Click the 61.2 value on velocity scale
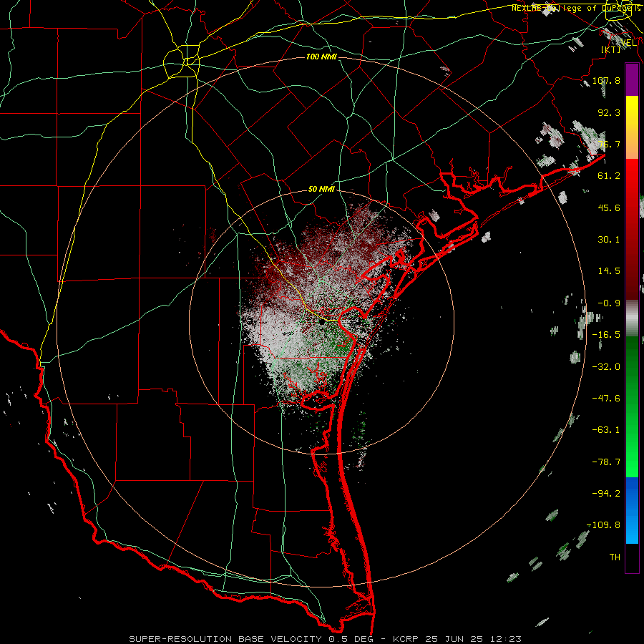The image size is (644, 644). (x=609, y=176)
